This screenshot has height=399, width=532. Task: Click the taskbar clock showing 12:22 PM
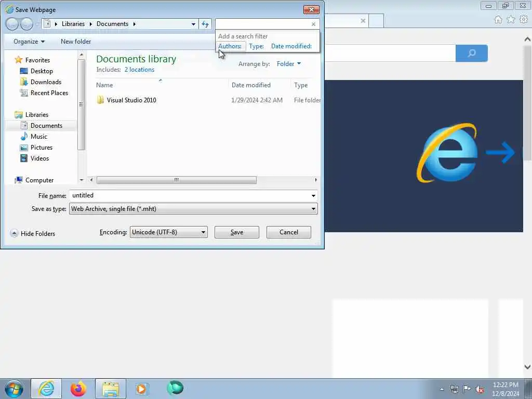tap(506, 385)
